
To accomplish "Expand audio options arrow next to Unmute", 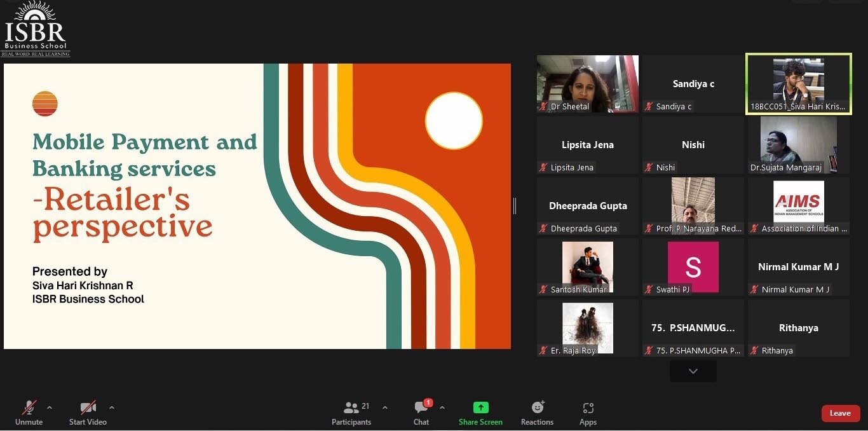I will tap(50, 407).
